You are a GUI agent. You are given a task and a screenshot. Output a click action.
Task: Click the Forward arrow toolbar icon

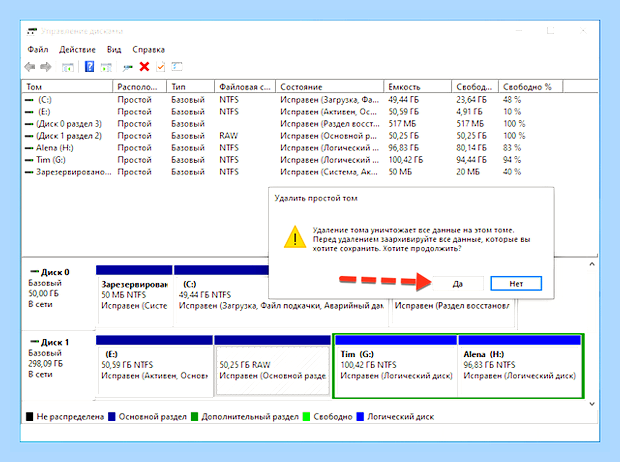46,67
